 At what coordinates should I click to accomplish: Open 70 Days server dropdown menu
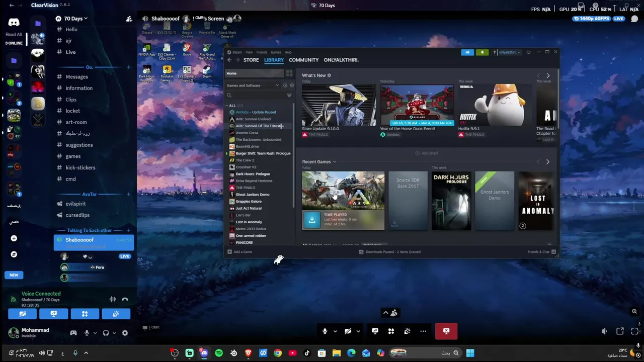(75, 19)
